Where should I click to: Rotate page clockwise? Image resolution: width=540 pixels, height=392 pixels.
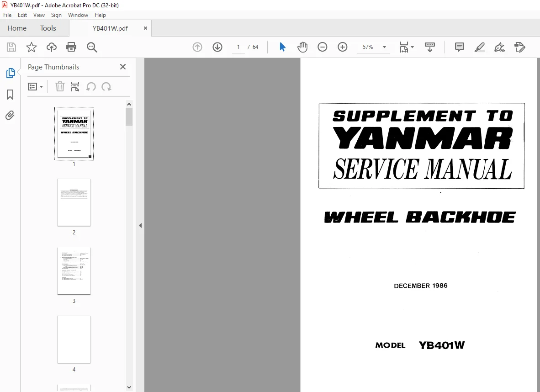106,86
